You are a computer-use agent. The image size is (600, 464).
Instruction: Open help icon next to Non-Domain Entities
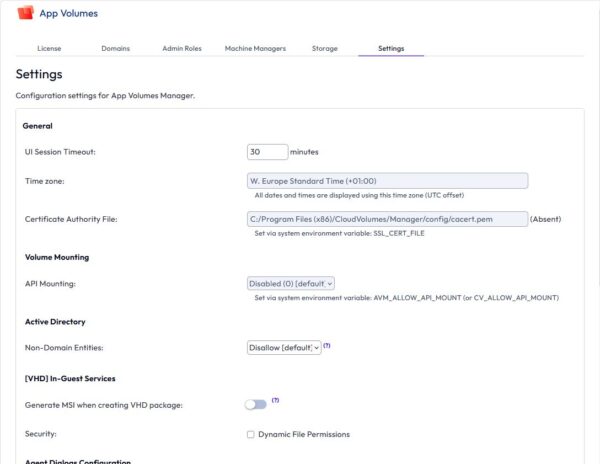pyautogui.click(x=326, y=345)
